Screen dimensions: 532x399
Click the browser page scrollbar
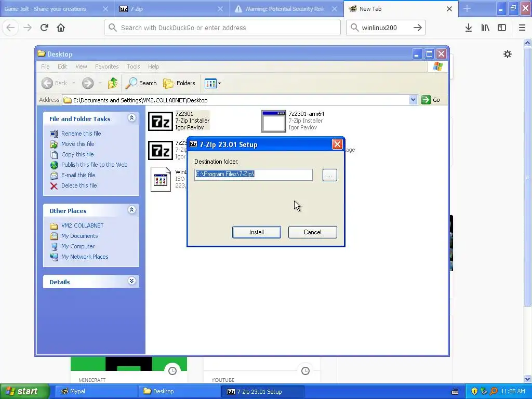(x=527, y=177)
